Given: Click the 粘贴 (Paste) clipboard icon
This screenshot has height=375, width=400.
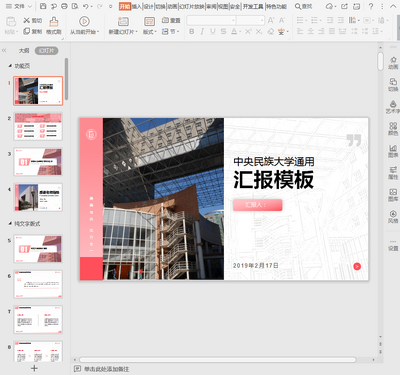Looking at the screenshot, I should (x=11, y=22).
